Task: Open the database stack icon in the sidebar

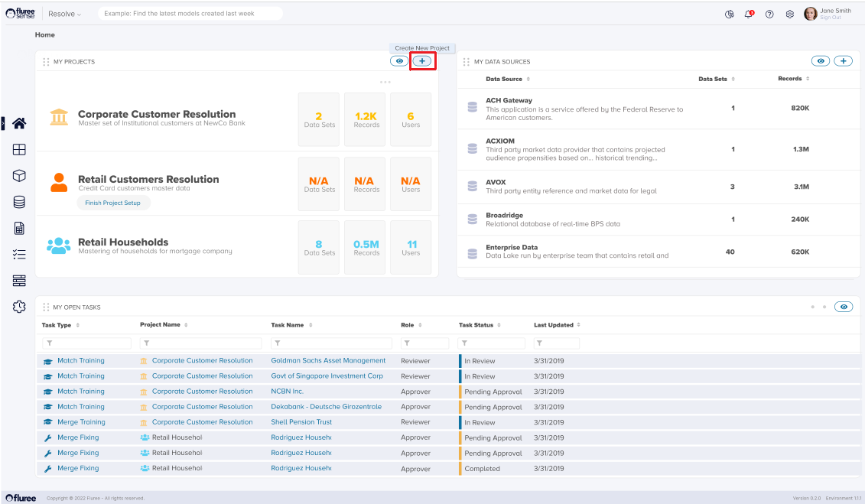Action: click(19, 202)
